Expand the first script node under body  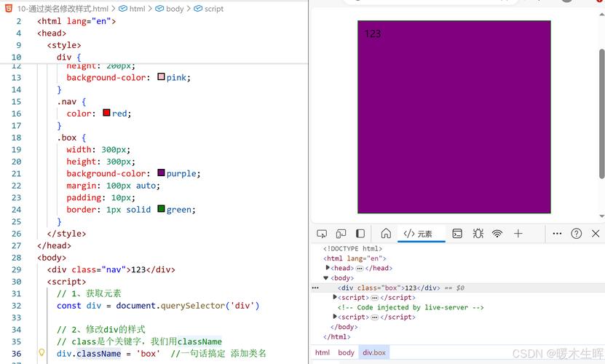(335, 298)
